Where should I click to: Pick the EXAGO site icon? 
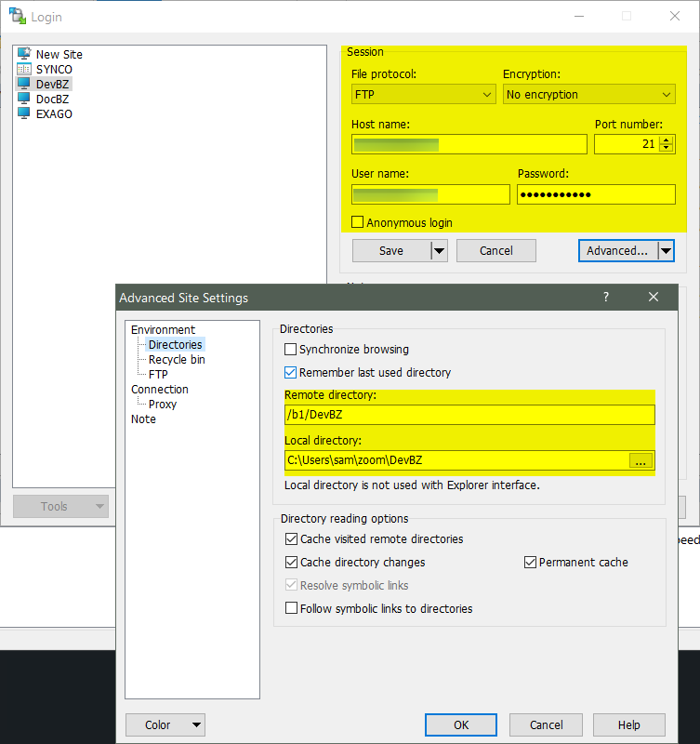click(x=24, y=114)
